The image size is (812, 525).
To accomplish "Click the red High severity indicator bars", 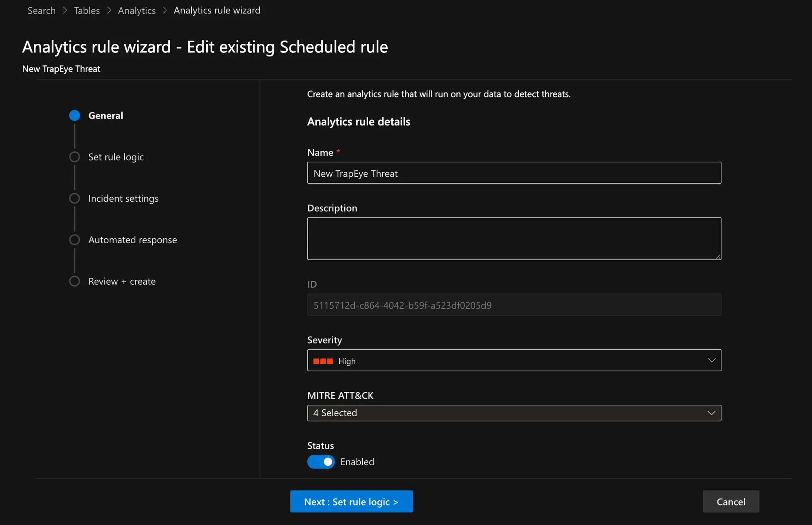I will coord(323,361).
